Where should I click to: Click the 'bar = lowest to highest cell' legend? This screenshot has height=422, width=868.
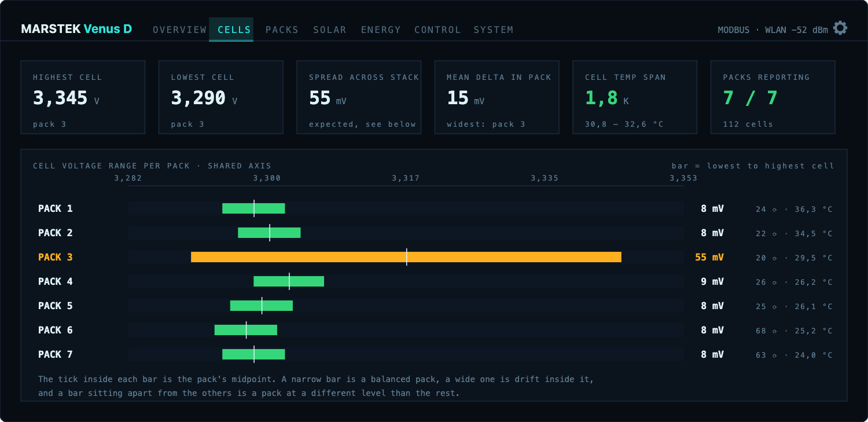click(x=753, y=166)
